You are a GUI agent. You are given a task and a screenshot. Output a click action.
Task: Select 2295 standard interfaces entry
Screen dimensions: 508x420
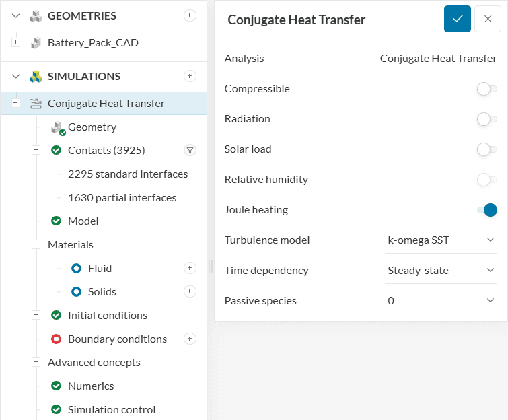(128, 174)
